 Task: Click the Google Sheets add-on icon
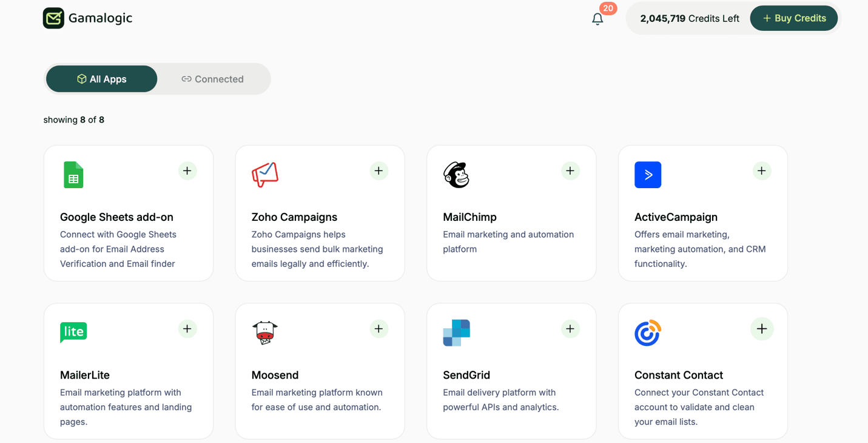coord(73,175)
